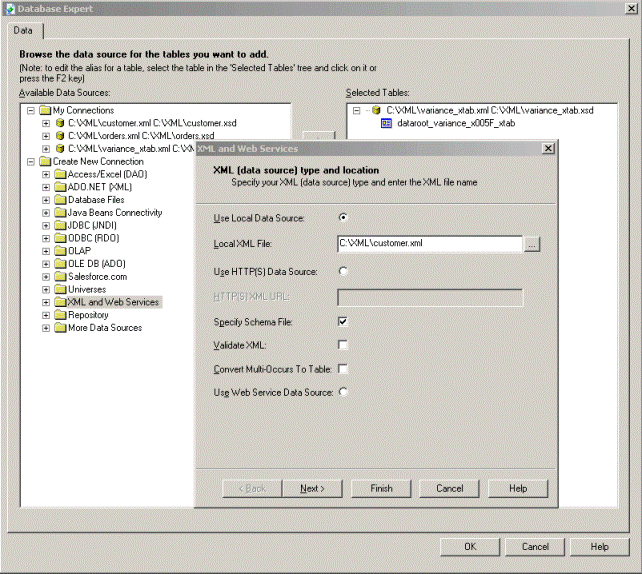Select the Database Files tree entry
Viewport: 642px width, 574px height.
(96, 200)
